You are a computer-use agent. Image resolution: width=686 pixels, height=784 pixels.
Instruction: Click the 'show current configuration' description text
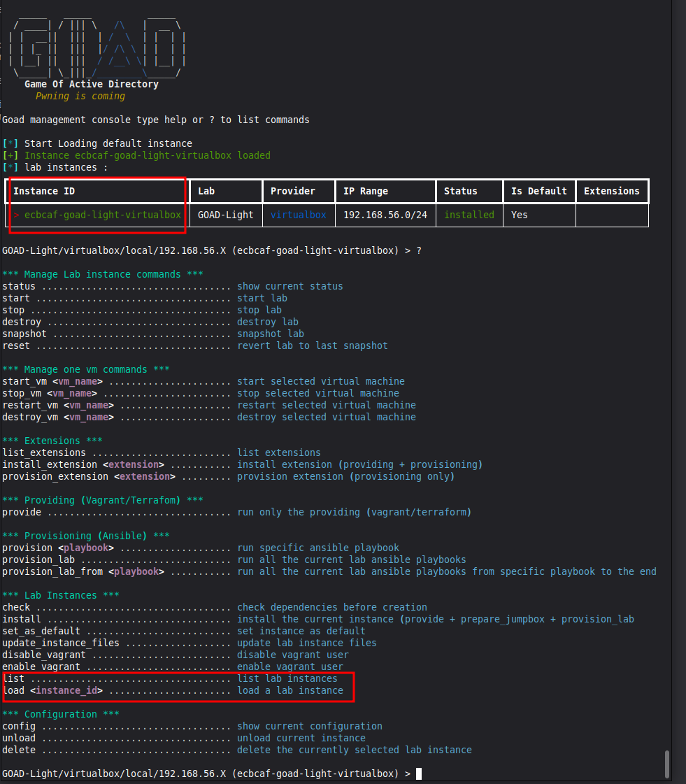click(x=309, y=726)
